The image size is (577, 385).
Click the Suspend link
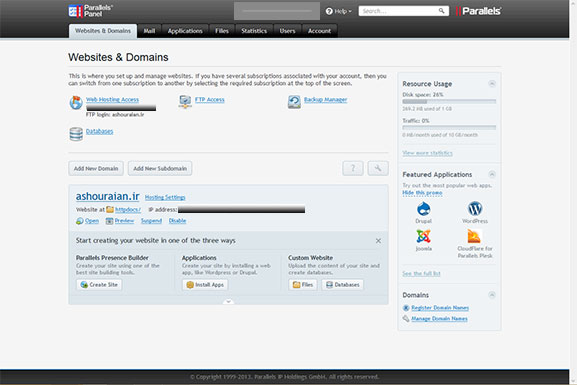pyautogui.click(x=151, y=221)
